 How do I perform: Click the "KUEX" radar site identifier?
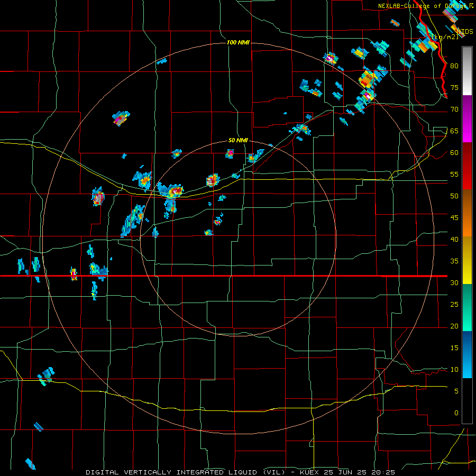pyautogui.click(x=310, y=472)
